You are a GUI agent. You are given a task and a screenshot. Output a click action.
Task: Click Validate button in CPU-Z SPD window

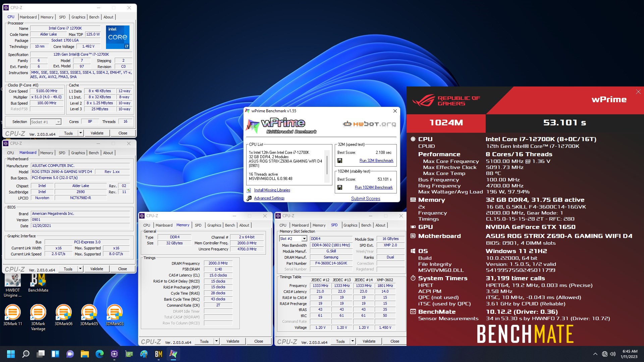pyautogui.click(x=369, y=341)
